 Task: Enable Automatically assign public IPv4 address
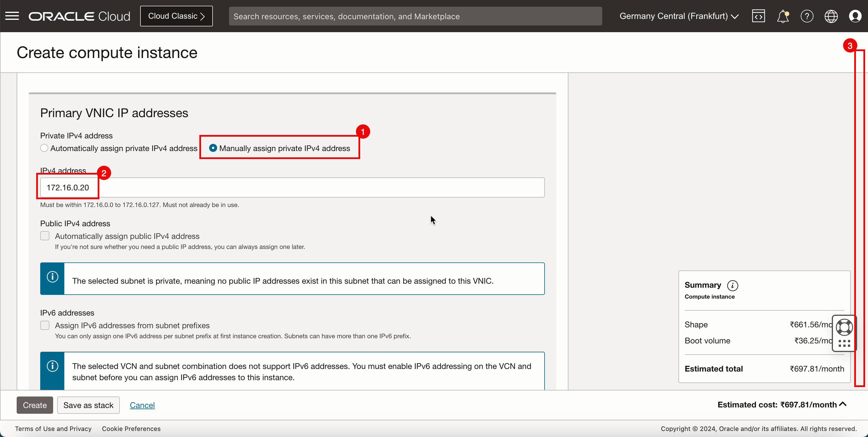pos(45,236)
